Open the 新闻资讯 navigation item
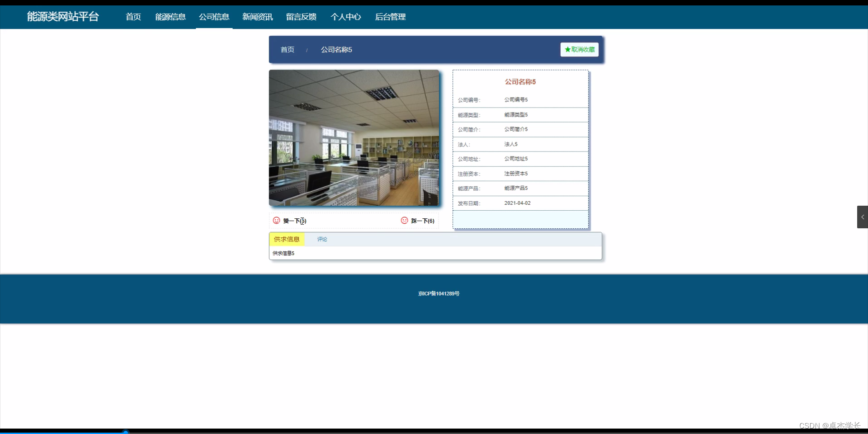This screenshot has height=434, width=868. pos(257,17)
